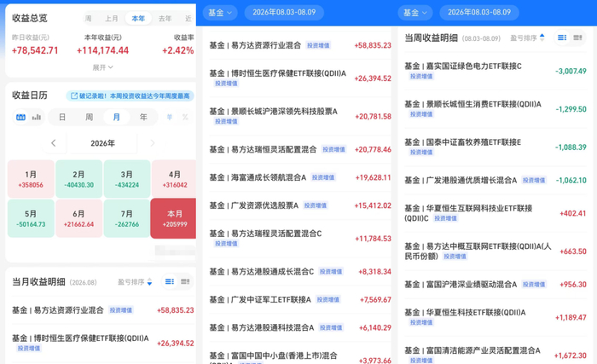Open 易方达瑞程灵活配置混合C fund row
Image resolution: width=597 pixels, height=364 pixels.
click(300, 238)
